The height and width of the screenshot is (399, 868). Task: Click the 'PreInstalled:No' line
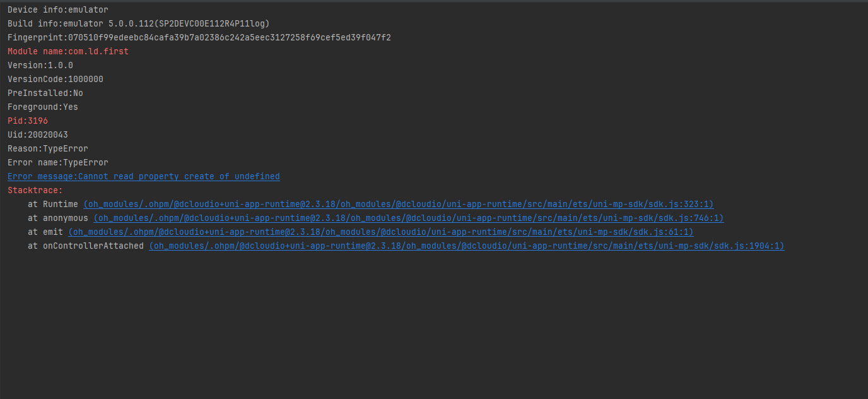(x=45, y=93)
